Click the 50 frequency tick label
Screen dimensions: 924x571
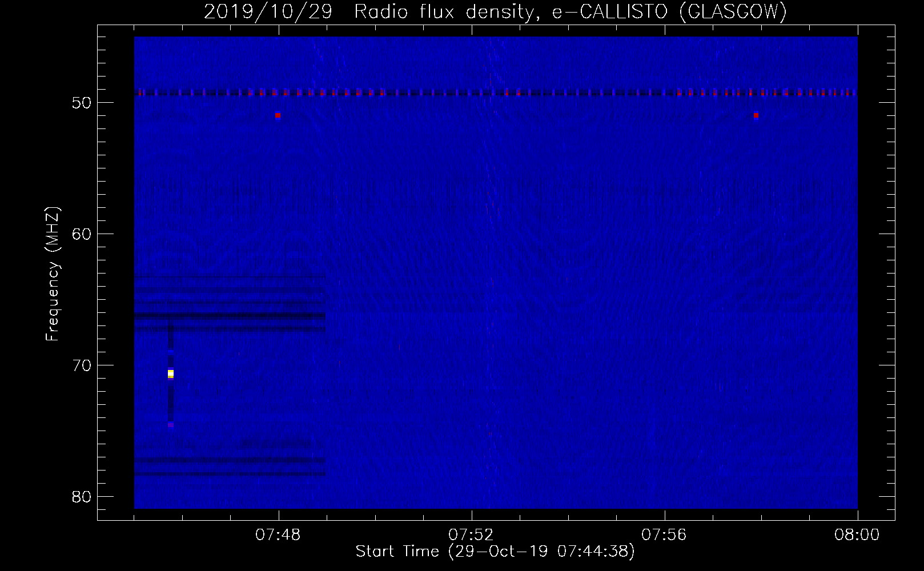(82, 103)
